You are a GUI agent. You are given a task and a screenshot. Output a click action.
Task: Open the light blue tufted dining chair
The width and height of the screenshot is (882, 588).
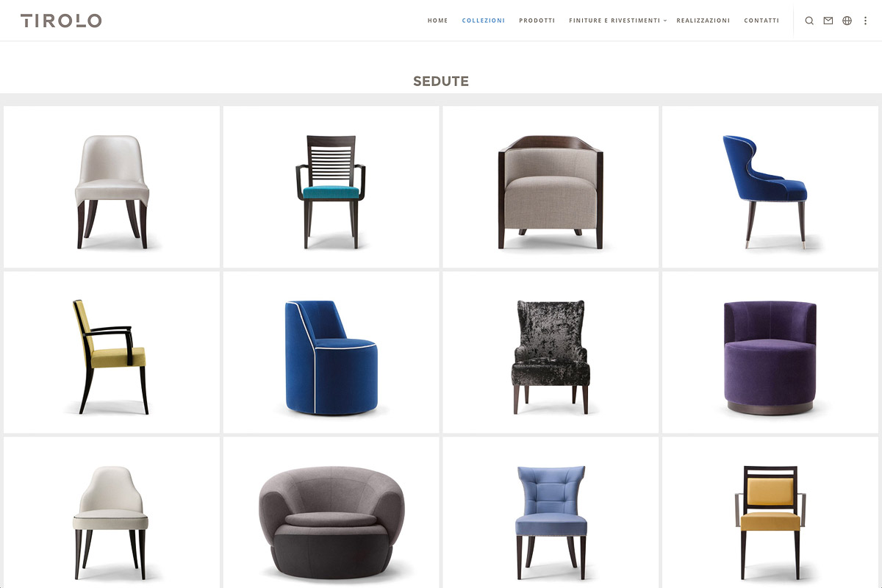tap(551, 512)
